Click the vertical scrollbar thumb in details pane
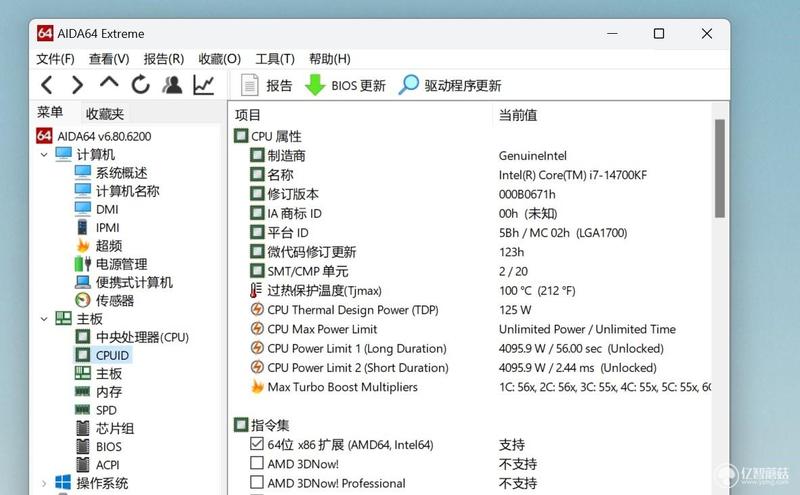800x495 pixels. click(719, 168)
